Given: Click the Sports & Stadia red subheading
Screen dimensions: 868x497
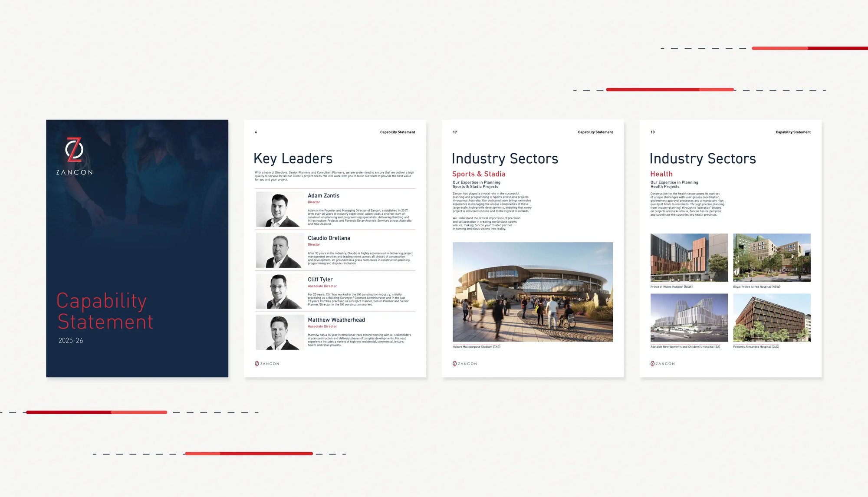Looking at the screenshot, I should 479,174.
